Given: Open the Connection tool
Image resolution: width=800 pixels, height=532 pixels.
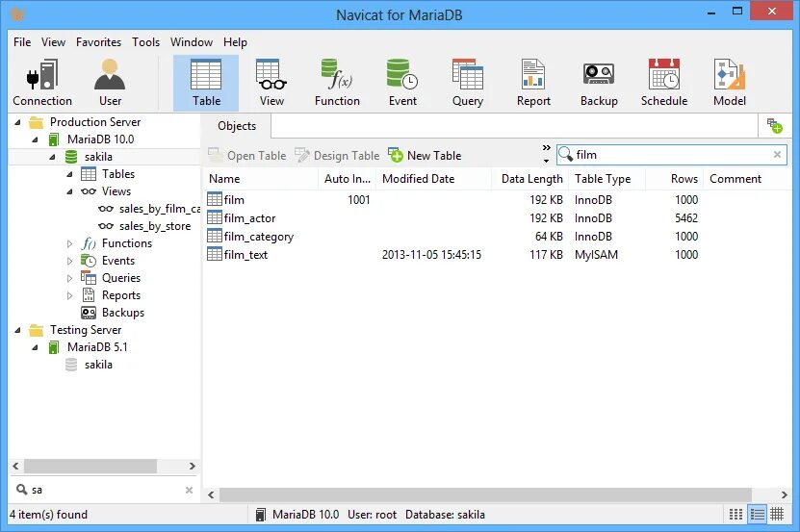Looking at the screenshot, I should pyautogui.click(x=42, y=83).
